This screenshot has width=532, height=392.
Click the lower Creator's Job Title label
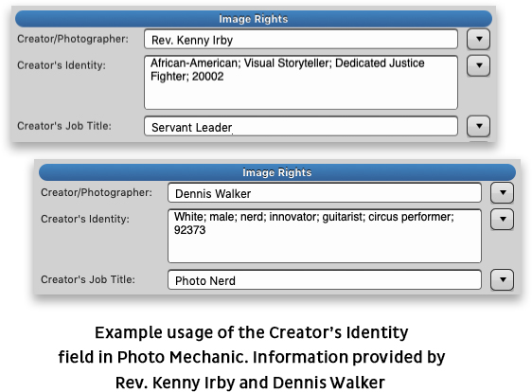tap(88, 279)
